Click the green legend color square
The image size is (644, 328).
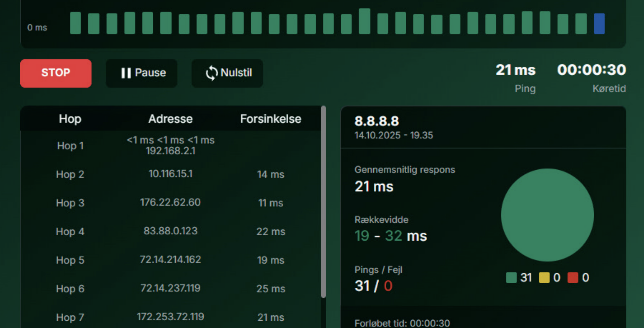point(511,277)
